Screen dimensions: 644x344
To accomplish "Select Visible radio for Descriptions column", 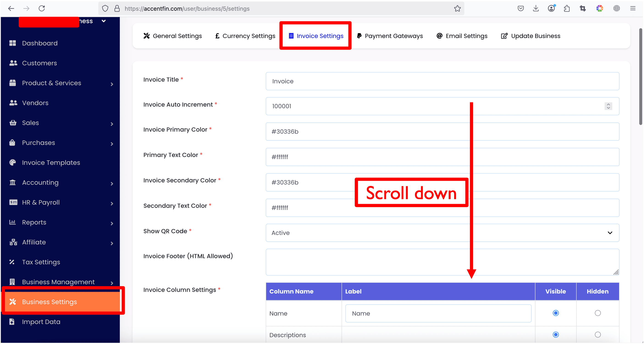I will (556, 335).
